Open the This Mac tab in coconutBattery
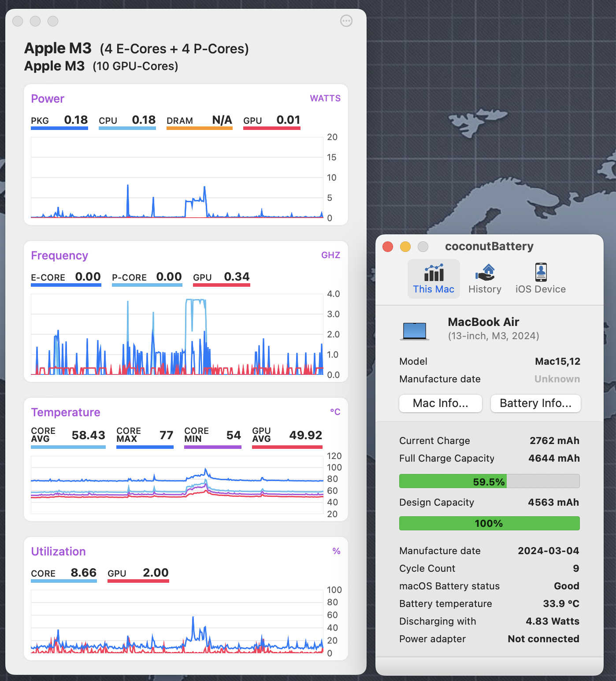 pos(434,279)
